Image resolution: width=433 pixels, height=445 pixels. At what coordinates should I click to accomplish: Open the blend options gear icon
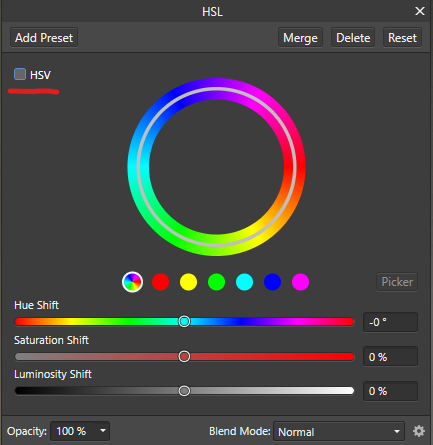[x=419, y=431]
